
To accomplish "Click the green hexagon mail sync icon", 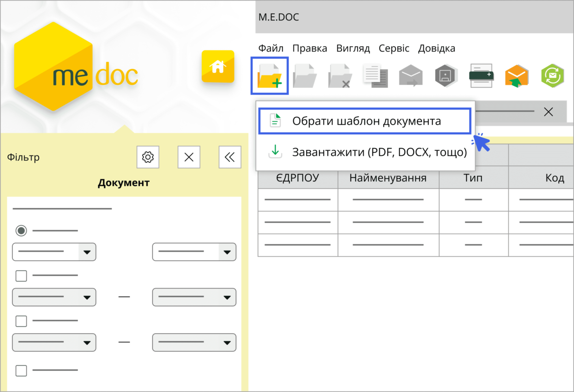I will coord(552,76).
